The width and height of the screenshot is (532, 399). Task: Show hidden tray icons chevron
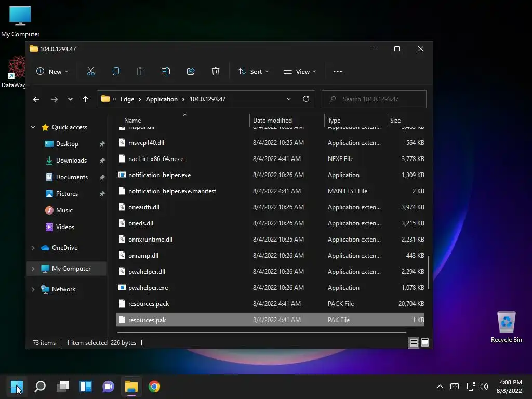[x=440, y=387]
